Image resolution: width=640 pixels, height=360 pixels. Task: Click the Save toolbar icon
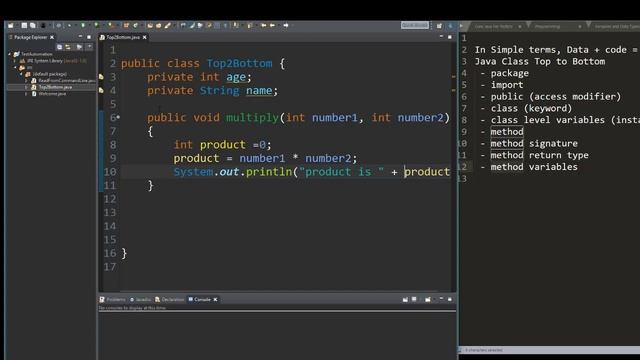[24, 25]
